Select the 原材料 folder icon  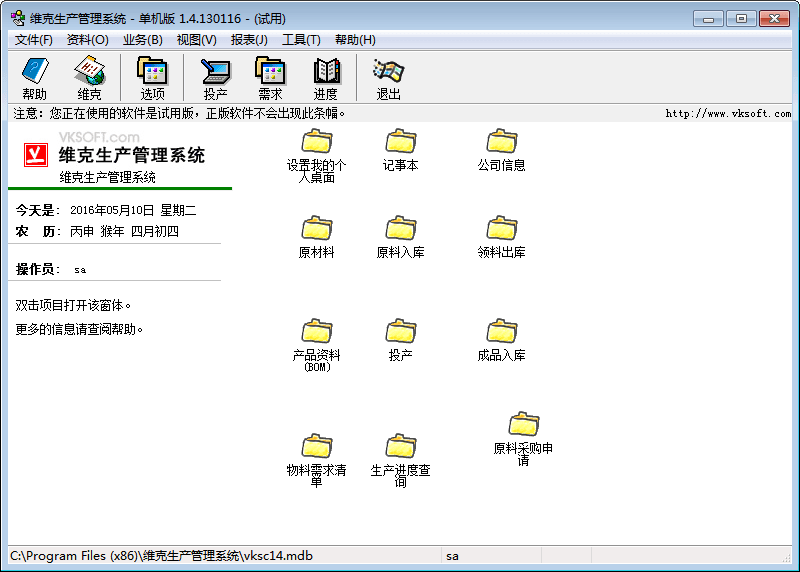(x=317, y=229)
